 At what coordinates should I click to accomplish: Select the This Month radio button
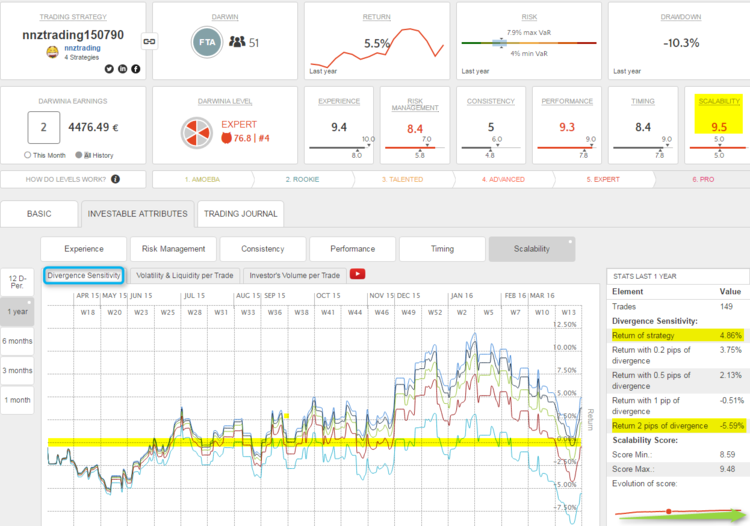pos(27,155)
